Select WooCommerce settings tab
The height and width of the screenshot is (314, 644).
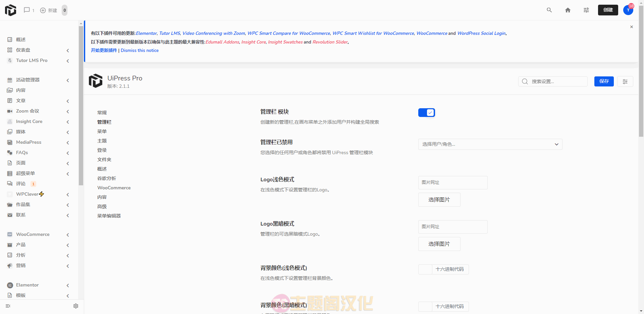(114, 188)
